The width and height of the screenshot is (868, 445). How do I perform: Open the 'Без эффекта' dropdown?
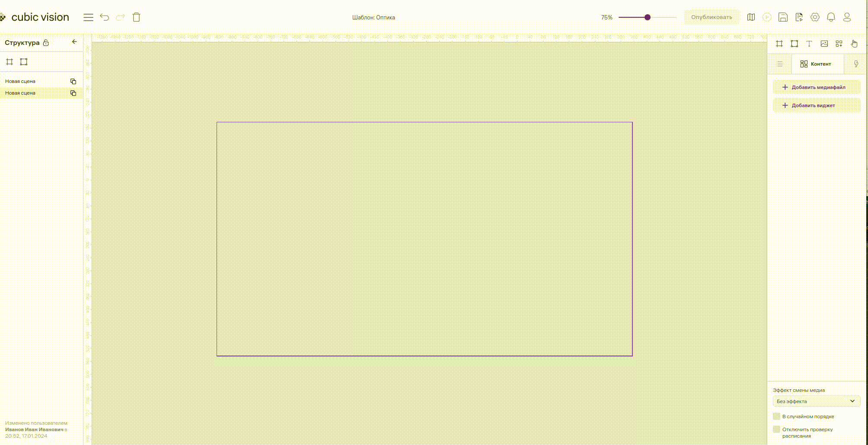click(x=816, y=401)
